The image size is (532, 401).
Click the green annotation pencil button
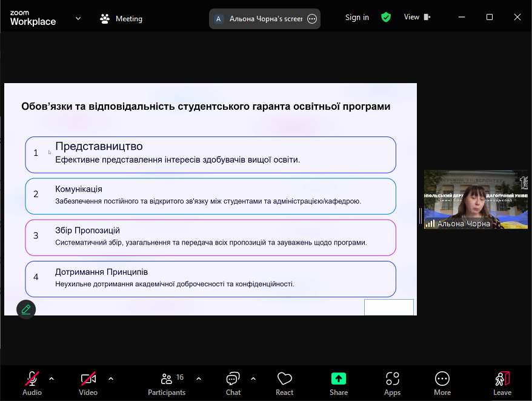pos(26,309)
